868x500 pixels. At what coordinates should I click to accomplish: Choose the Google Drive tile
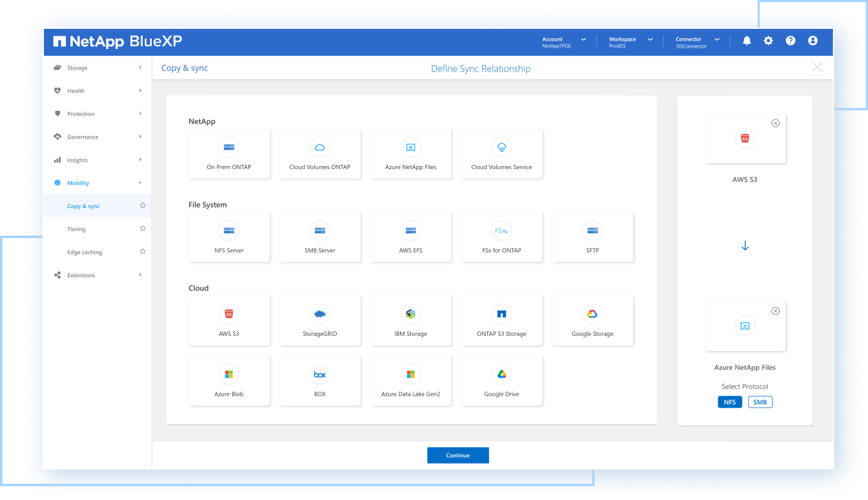(502, 380)
